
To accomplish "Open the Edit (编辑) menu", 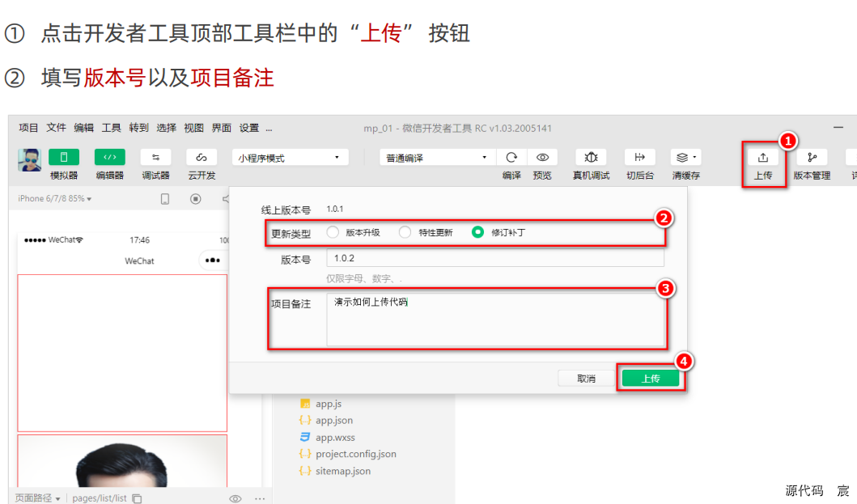I will pyautogui.click(x=83, y=128).
